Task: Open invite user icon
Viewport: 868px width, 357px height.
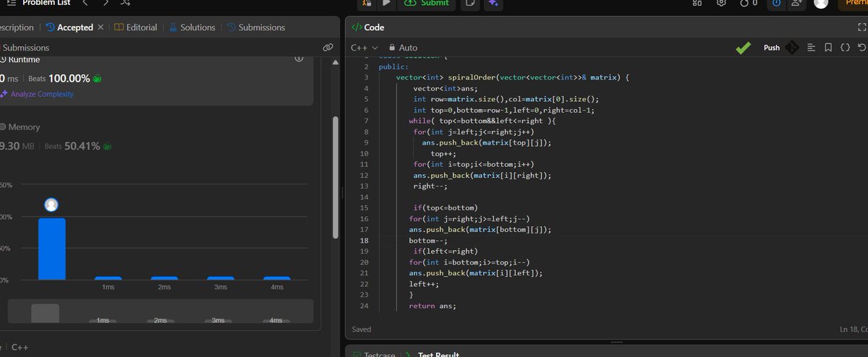Action: (x=796, y=3)
